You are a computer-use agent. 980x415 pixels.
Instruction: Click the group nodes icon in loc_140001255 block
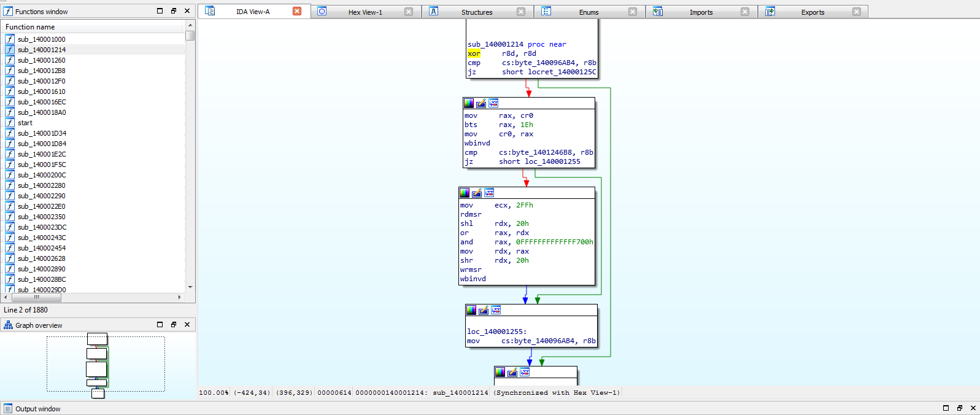point(496,310)
